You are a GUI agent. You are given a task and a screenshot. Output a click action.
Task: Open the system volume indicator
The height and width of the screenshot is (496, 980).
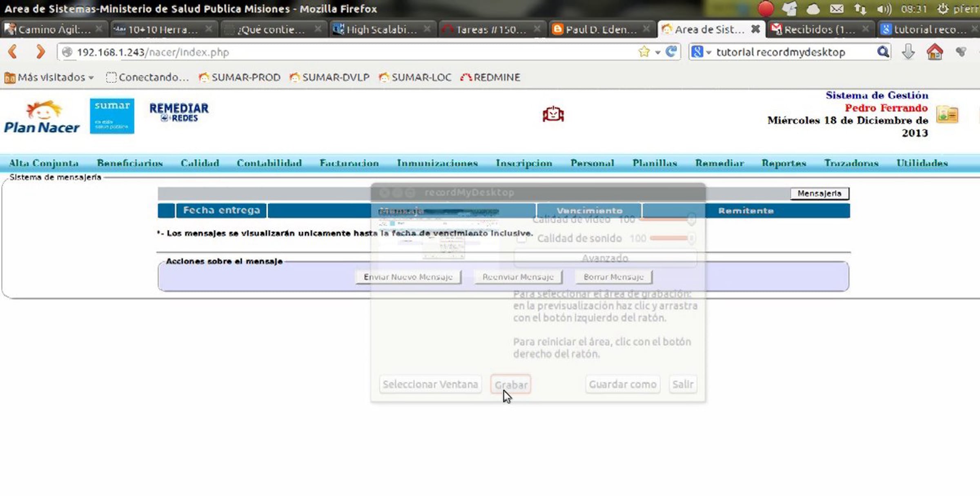click(x=884, y=9)
